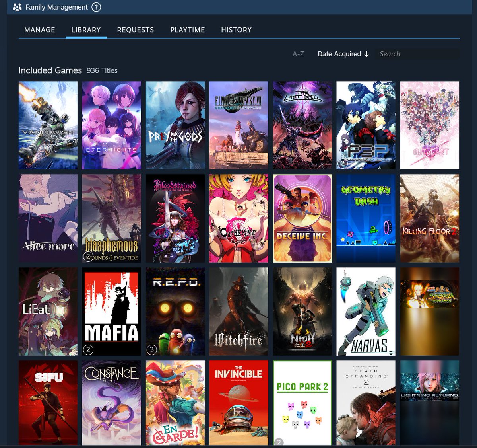Image resolution: width=477 pixels, height=448 pixels.
Task: Switch to the MANAGE tab
Action: [40, 30]
